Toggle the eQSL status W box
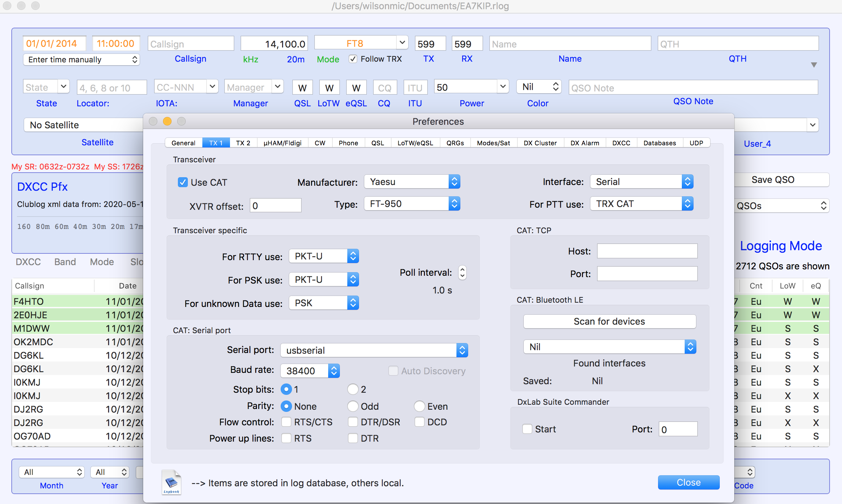The width and height of the screenshot is (842, 504). click(x=356, y=88)
